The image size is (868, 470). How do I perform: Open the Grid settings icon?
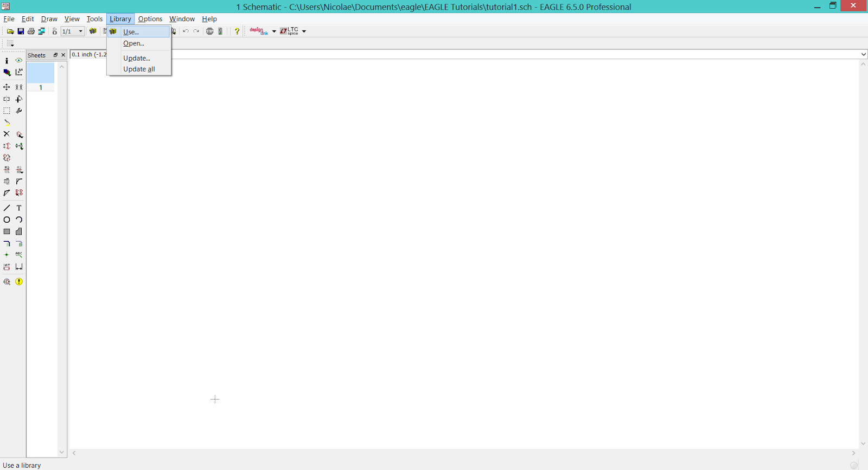coord(10,43)
